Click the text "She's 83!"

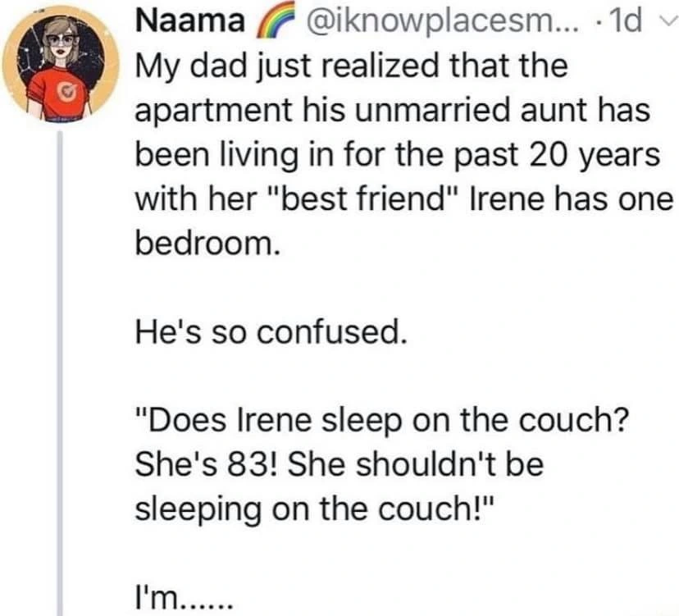pyautogui.click(x=207, y=465)
